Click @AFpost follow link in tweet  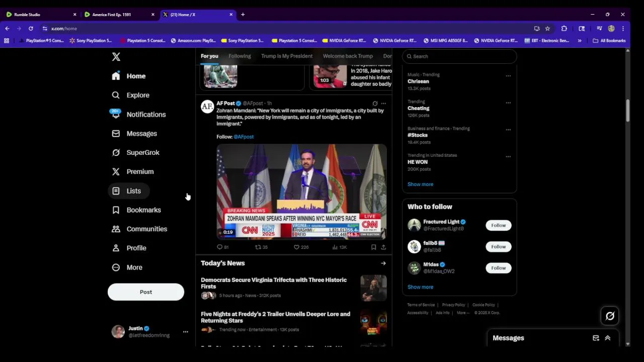(244, 137)
